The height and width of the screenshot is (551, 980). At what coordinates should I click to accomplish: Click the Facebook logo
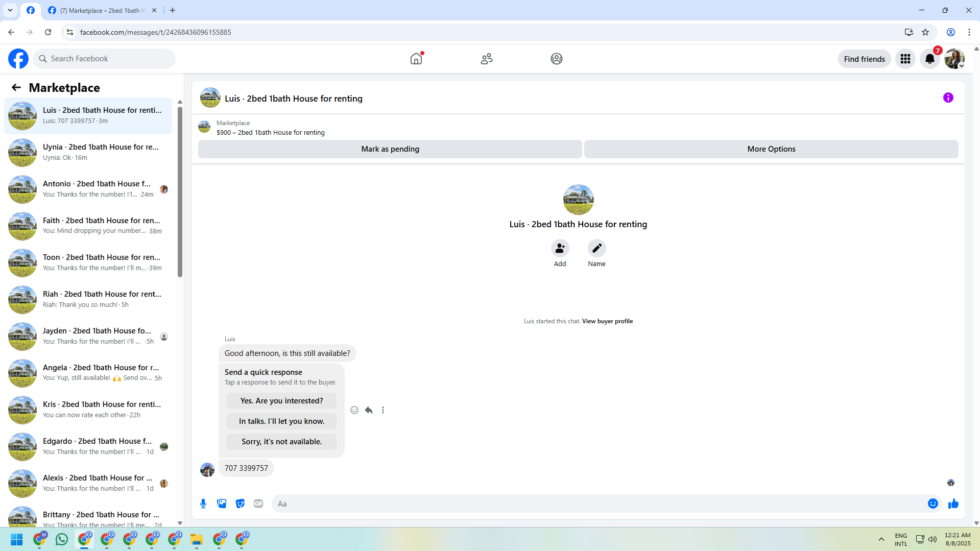pyautogui.click(x=18, y=59)
